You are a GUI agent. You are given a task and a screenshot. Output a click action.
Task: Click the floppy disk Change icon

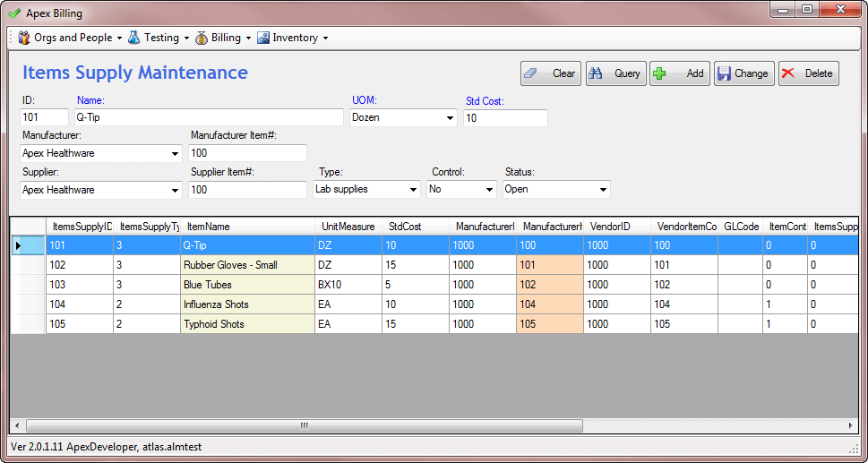pos(724,73)
